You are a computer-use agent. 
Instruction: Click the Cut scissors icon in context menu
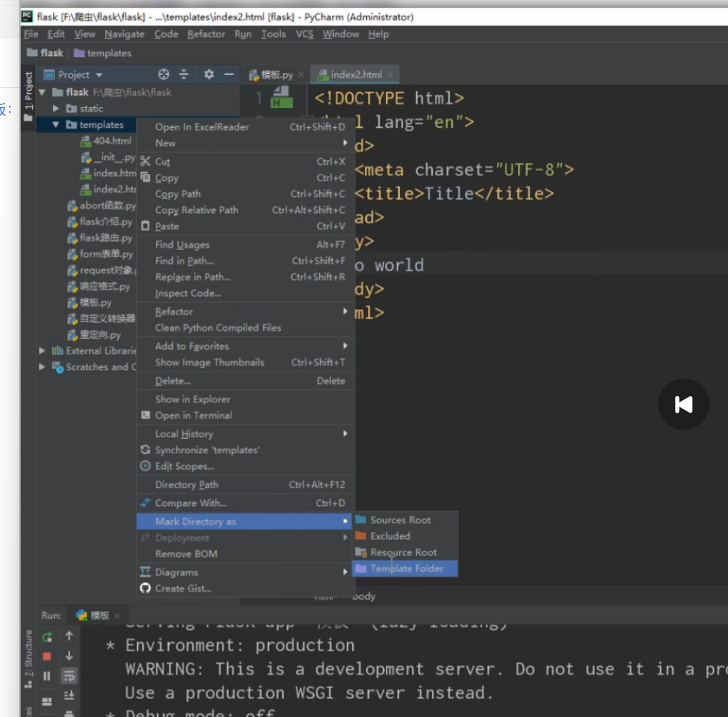point(146,161)
